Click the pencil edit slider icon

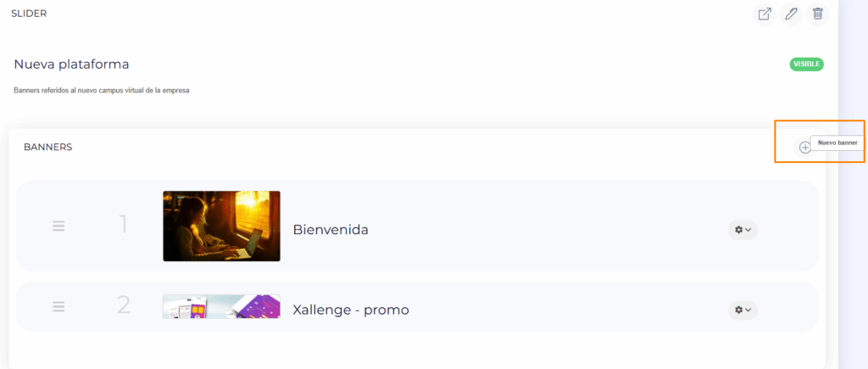(791, 14)
